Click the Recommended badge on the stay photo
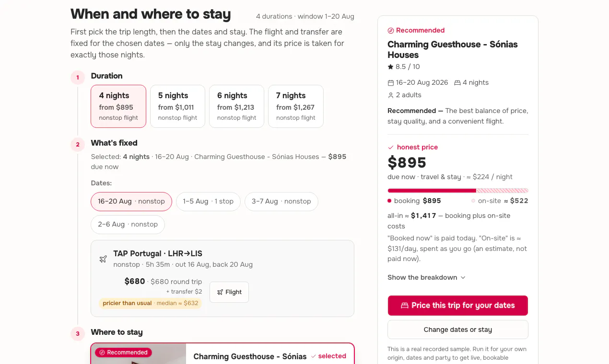 click(x=124, y=353)
